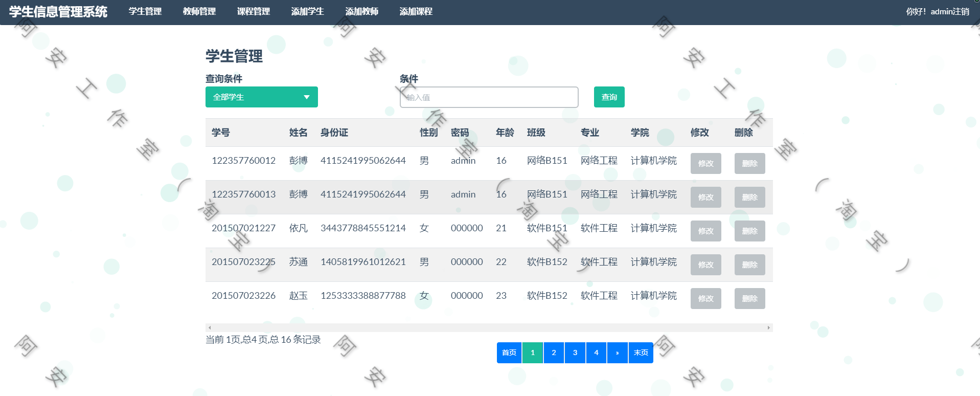Viewport: 980px width, 396px height.
Task: Click ID number 1405819961012621 cell
Action: [x=363, y=262]
